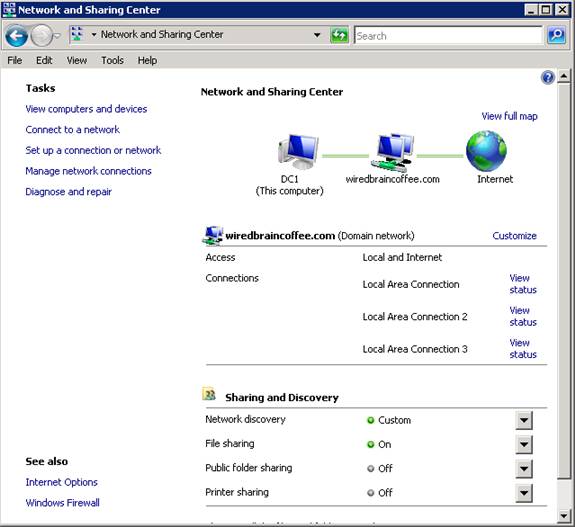
Task: Open the Tools menu
Action: [112, 60]
